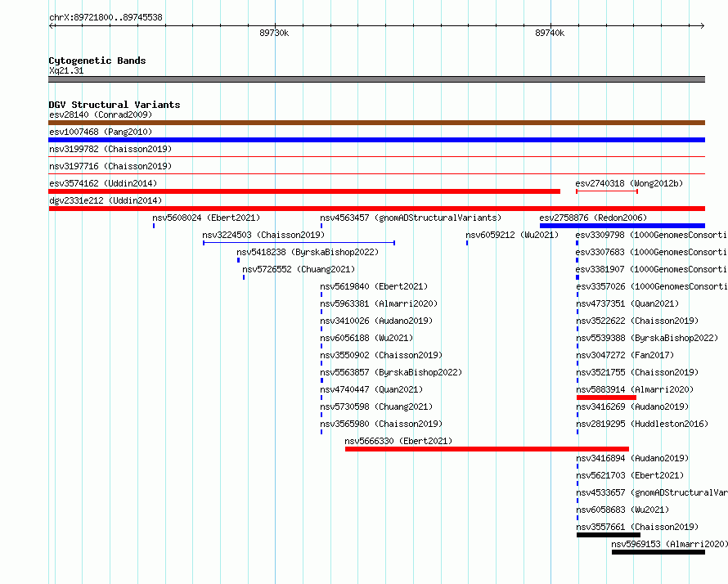This screenshot has height=584, width=728.
Task: Click the nsv5883914 (Almarri2020) red bar
Action: point(606,398)
